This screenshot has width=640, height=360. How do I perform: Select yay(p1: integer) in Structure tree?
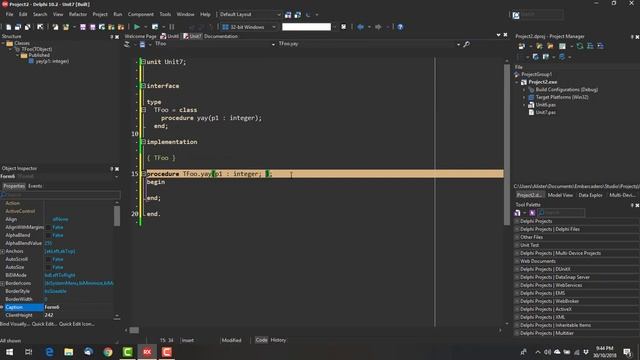52,61
